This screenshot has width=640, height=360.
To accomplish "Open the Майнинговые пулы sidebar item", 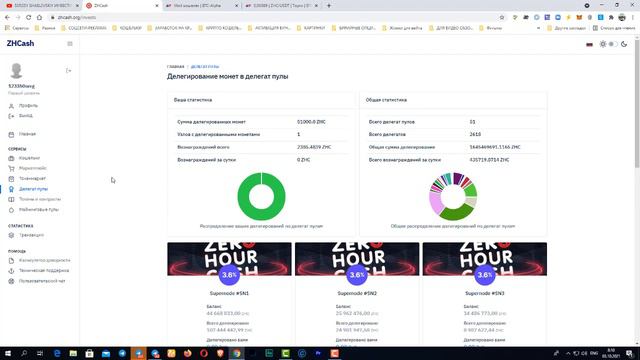I will click(39, 209).
